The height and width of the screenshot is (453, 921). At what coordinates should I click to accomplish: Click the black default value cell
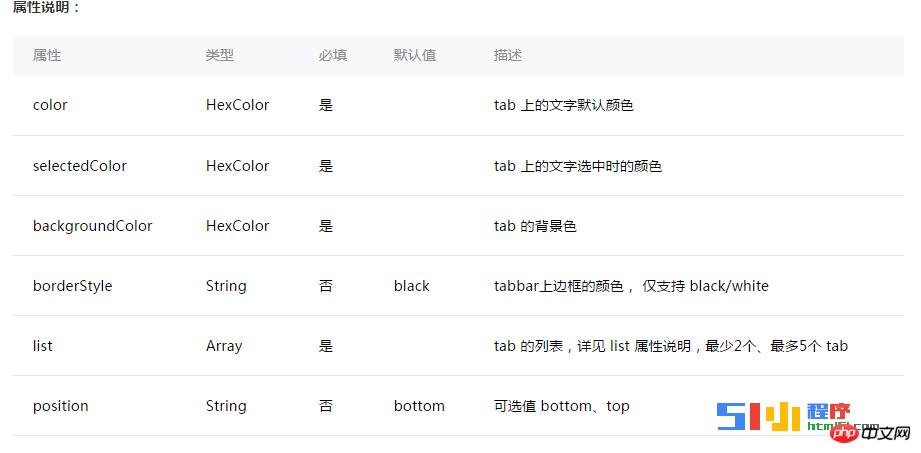click(412, 286)
